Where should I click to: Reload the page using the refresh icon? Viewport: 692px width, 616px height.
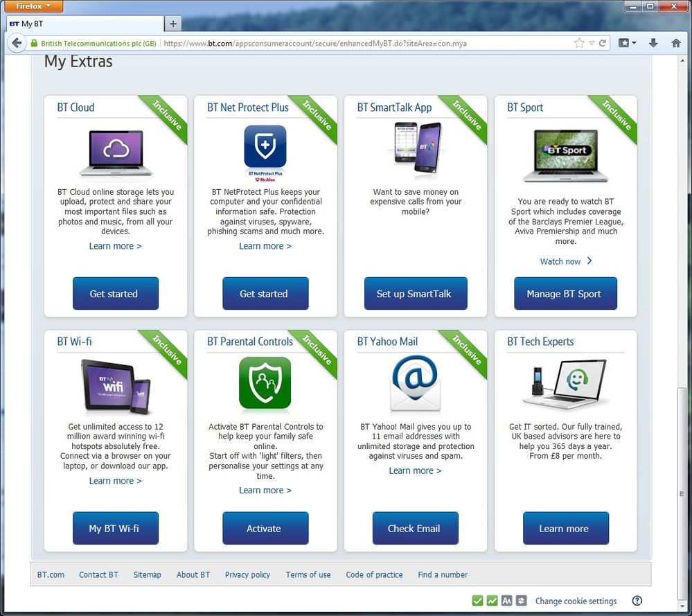point(603,43)
